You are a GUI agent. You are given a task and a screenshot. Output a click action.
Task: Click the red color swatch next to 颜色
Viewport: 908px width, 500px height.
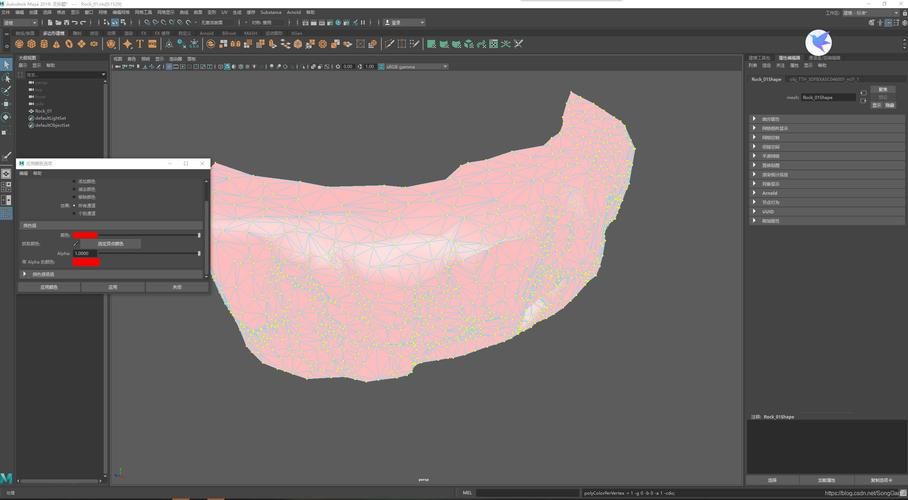coord(85,235)
